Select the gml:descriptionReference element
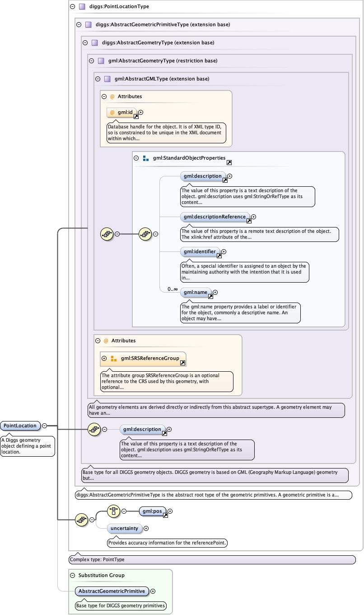 click(215, 217)
